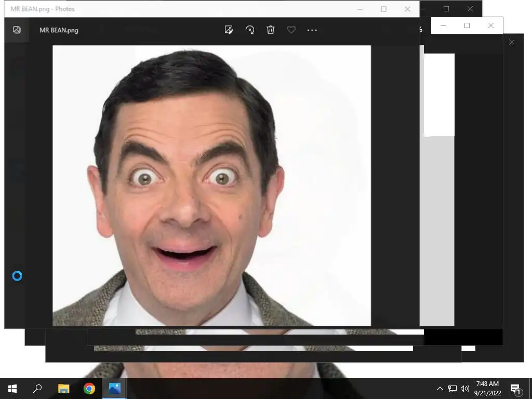Open taskbar search magnifier
Screen dimensions: 532x399
(x=37, y=389)
